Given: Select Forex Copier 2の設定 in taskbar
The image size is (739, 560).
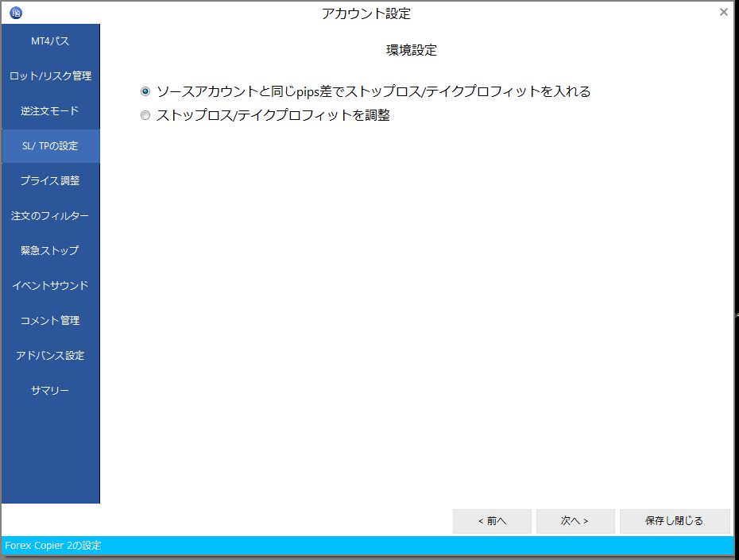Looking at the screenshot, I should (53, 546).
